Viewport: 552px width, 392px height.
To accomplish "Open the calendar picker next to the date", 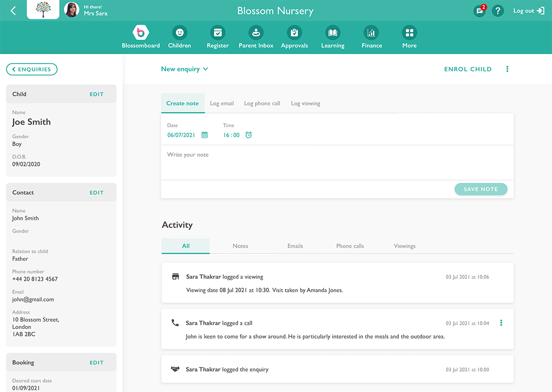I will tap(204, 135).
